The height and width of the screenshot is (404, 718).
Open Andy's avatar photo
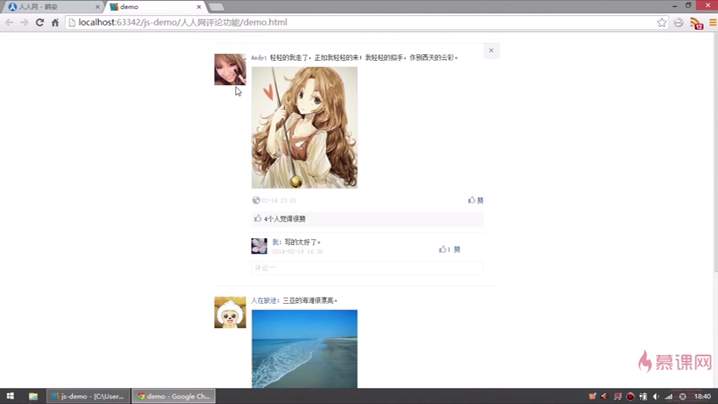coord(230,69)
